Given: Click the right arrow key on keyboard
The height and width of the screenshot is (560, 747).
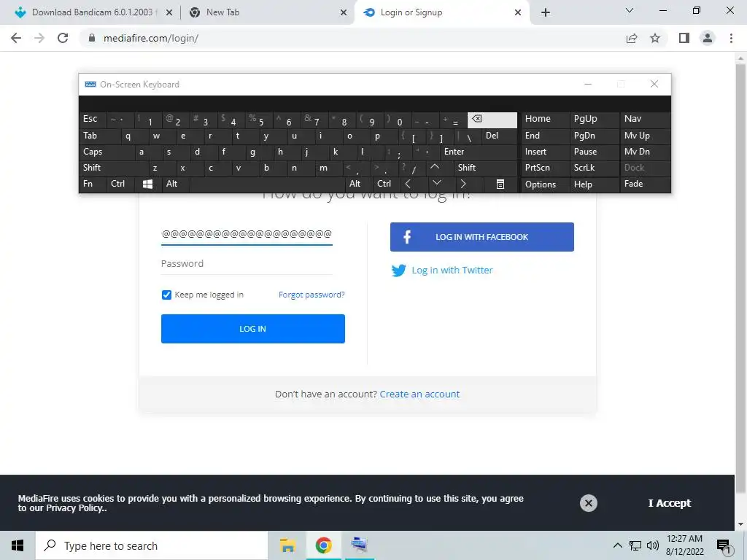Looking at the screenshot, I should pyautogui.click(x=463, y=184).
